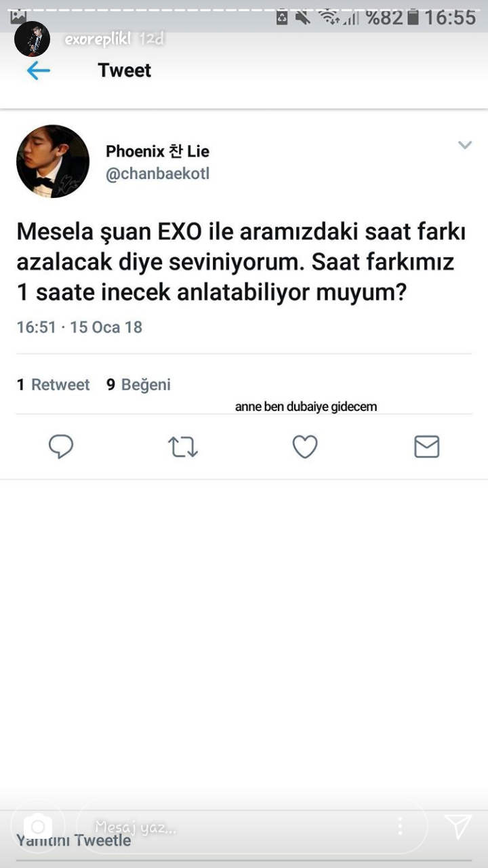Show the list behind 1 Retweet
The height and width of the screenshot is (868, 488).
point(54,384)
